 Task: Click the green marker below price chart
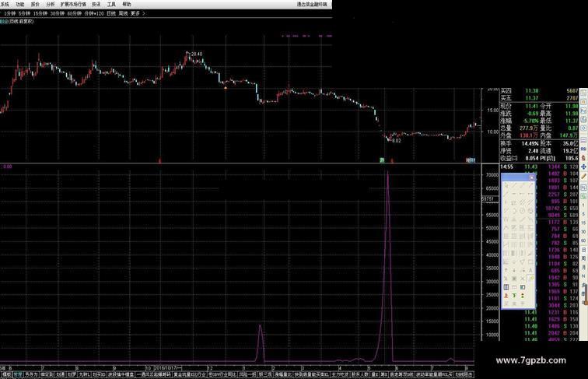382,160
